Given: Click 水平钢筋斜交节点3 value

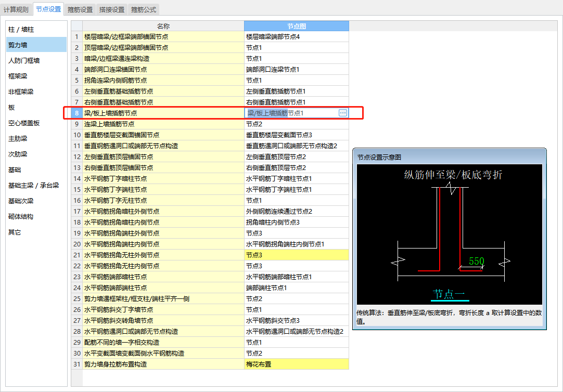Looking at the screenshot, I should (x=297, y=321).
